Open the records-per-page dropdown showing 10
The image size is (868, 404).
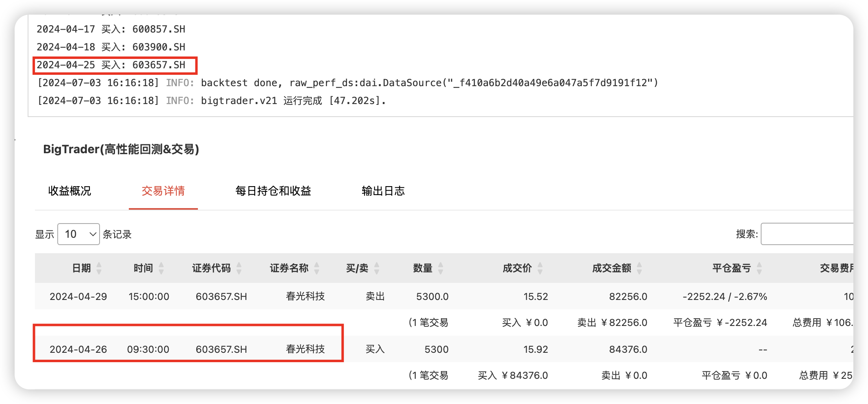pos(78,234)
